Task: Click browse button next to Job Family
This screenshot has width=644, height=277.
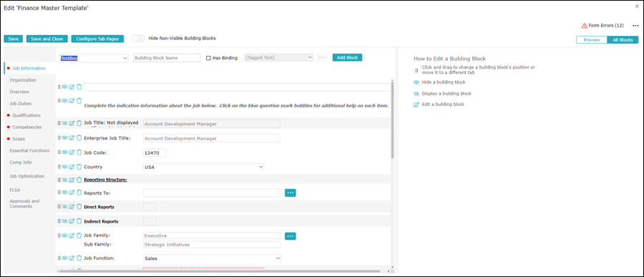Action: [291, 236]
